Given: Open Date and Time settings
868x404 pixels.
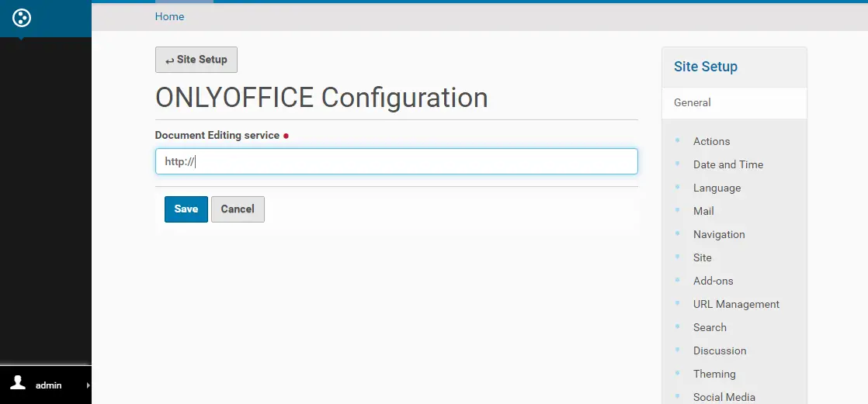Looking at the screenshot, I should 728,164.
